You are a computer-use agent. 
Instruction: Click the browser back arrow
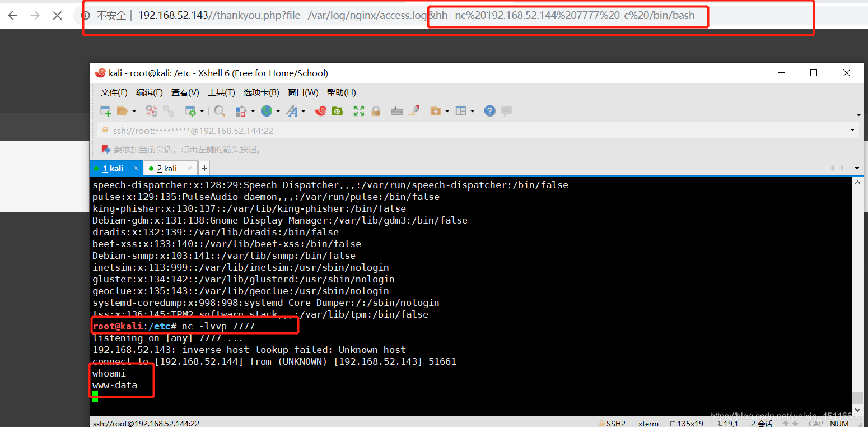(12, 16)
